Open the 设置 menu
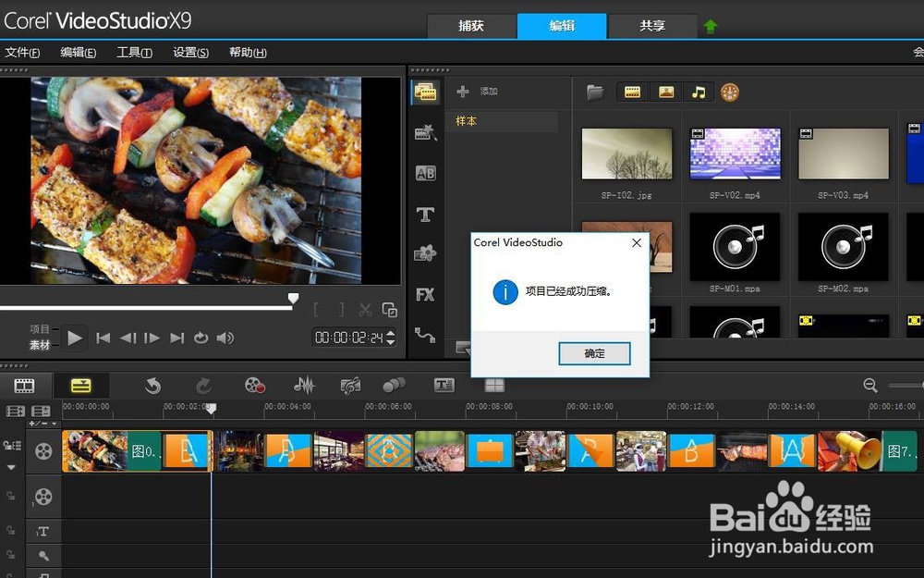The width and height of the screenshot is (924, 578). [190, 53]
